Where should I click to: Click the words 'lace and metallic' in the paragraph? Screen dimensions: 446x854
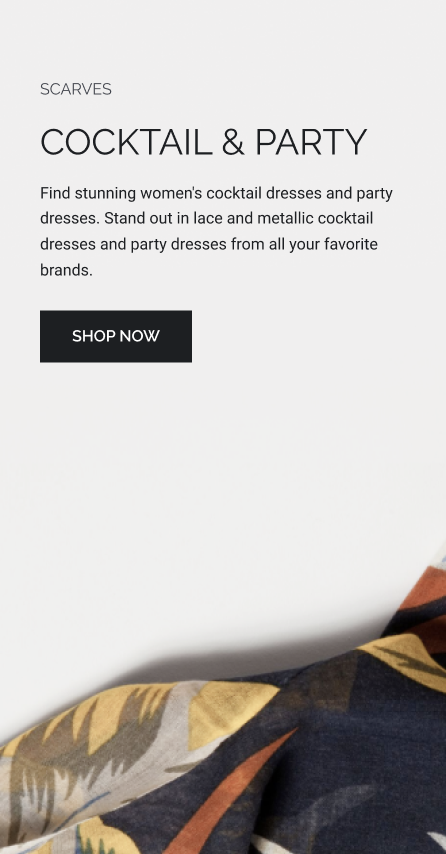pyautogui.click(x=253, y=218)
